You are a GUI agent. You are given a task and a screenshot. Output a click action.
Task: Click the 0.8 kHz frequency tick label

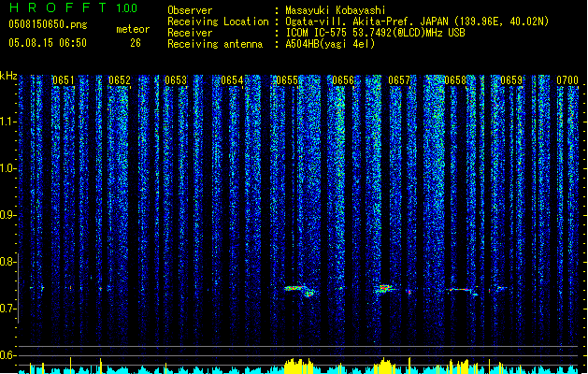coord(7,262)
